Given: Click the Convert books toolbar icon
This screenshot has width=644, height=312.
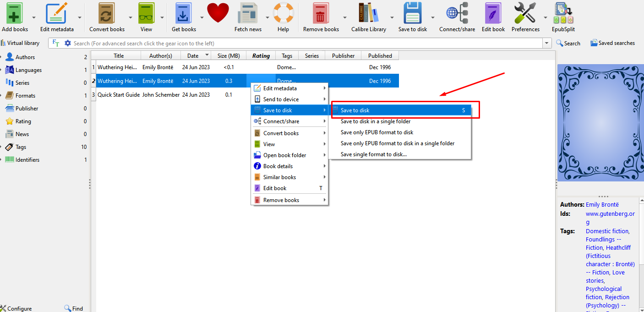Looking at the screenshot, I should [x=106, y=13].
